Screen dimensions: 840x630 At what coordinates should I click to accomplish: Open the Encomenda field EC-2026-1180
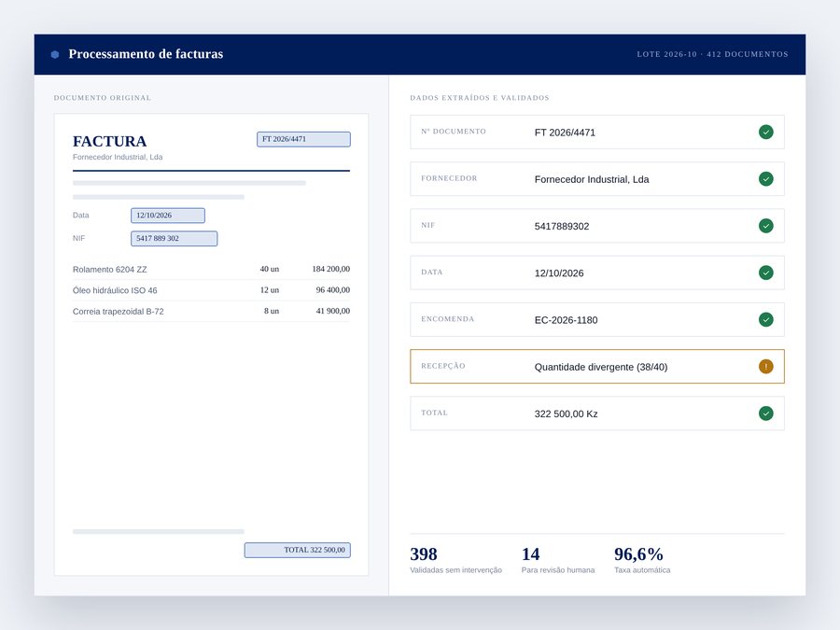pos(596,319)
